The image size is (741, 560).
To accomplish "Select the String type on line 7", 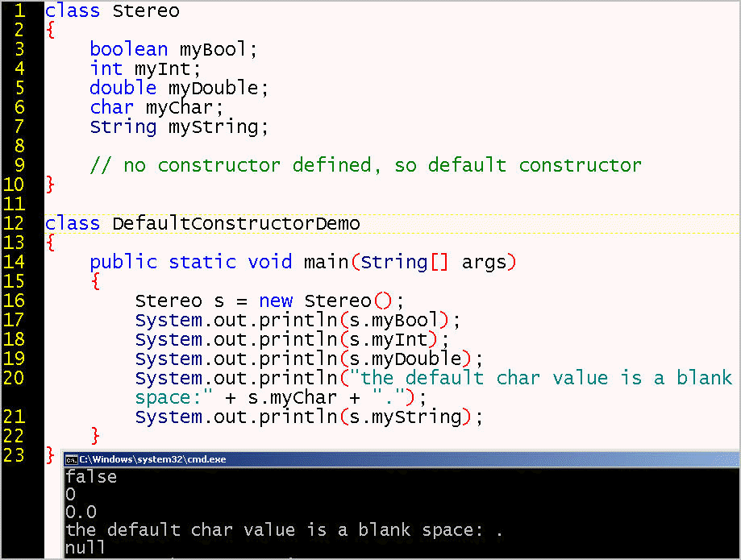I will (x=123, y=127).
